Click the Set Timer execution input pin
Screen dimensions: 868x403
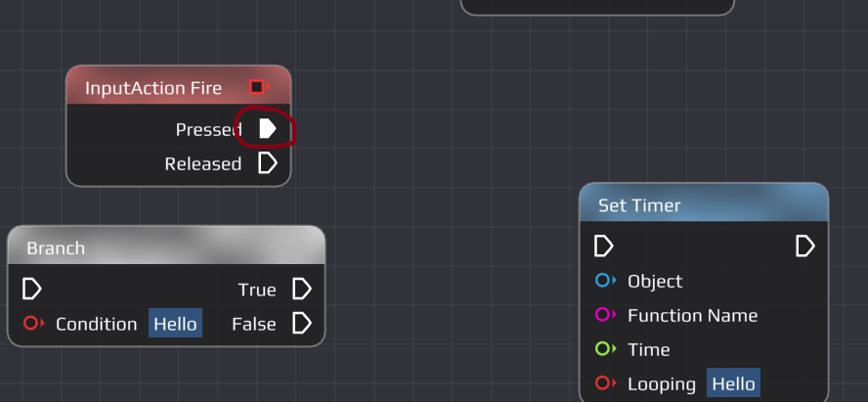[x=603, y=246]
